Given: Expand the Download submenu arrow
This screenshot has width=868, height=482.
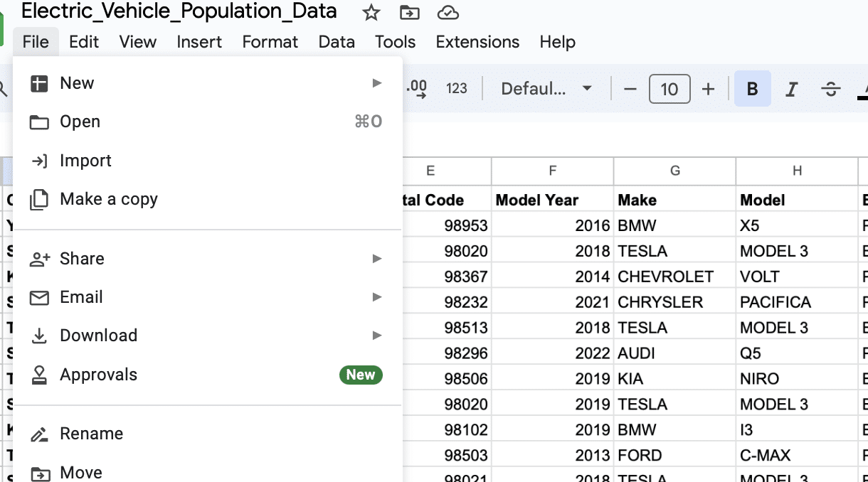Looking at the screenshot, I should pos(378,336).
